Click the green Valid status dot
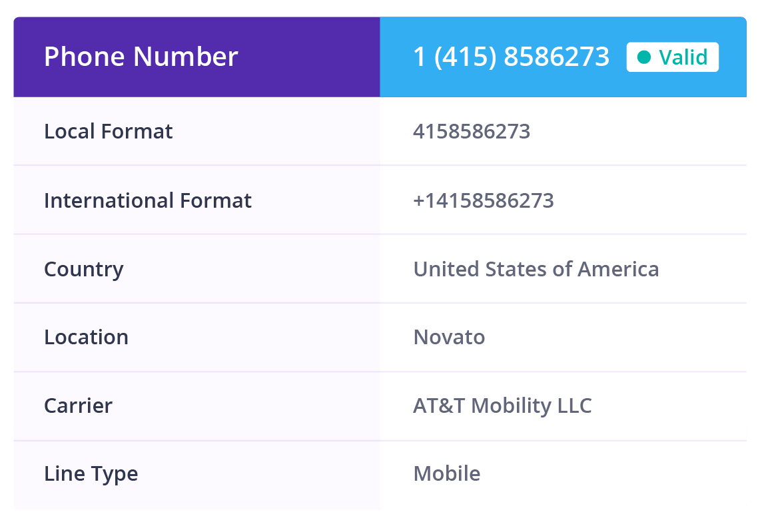This screenshot has height=532, width=760. coord(643,57)
